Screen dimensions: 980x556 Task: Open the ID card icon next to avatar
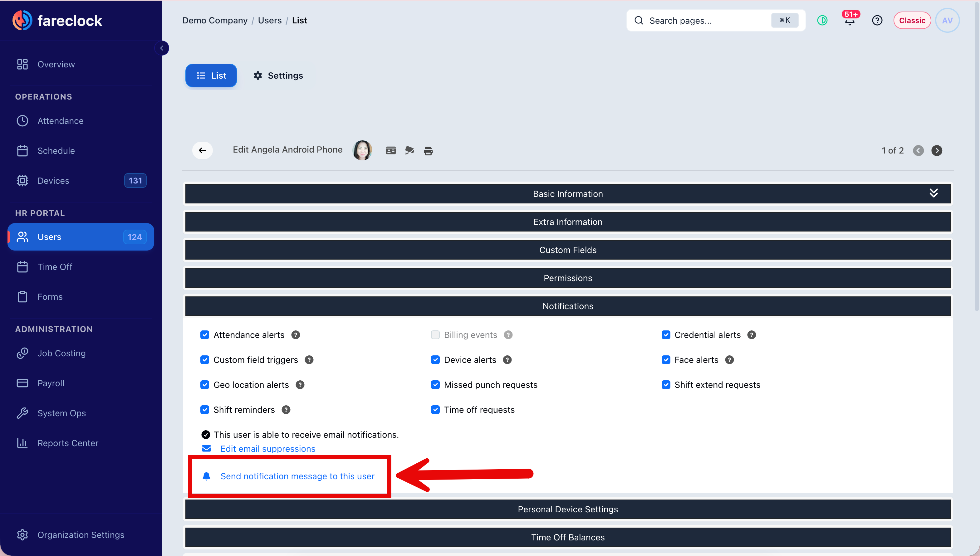pos(391,150)
